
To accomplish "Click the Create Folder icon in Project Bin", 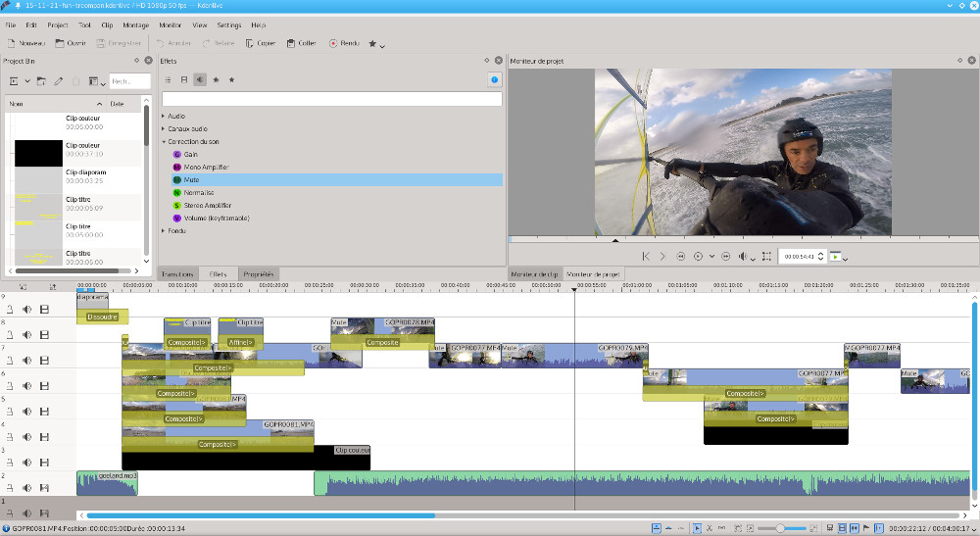I will [41, 81].
